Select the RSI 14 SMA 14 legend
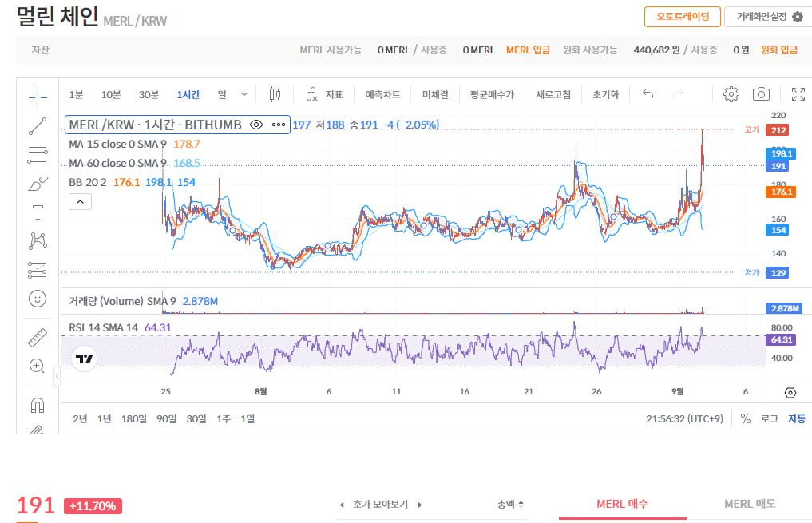 click(104, 327)
